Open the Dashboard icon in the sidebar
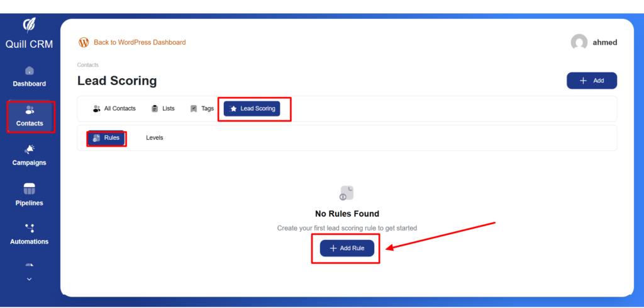 30,71
